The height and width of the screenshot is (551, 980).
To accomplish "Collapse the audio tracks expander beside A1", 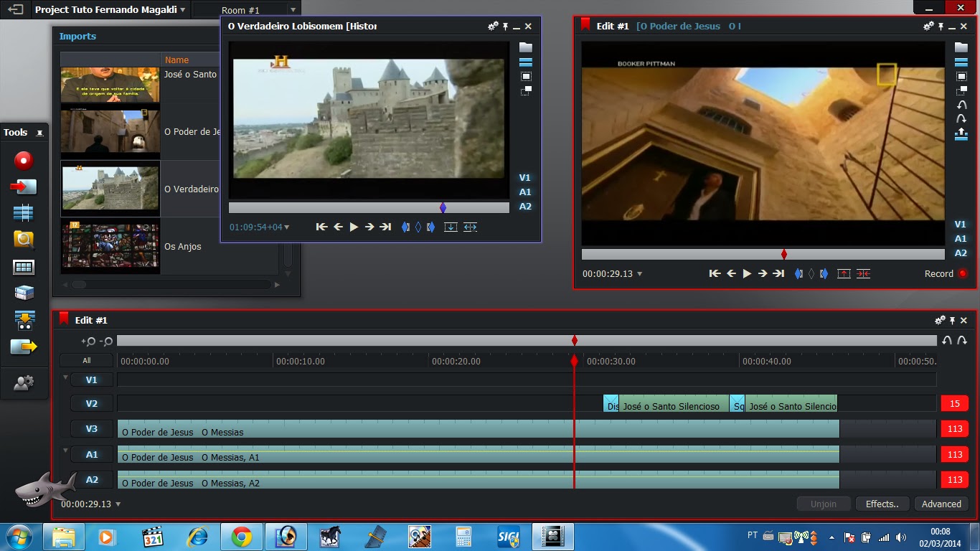I will point(66,451).
